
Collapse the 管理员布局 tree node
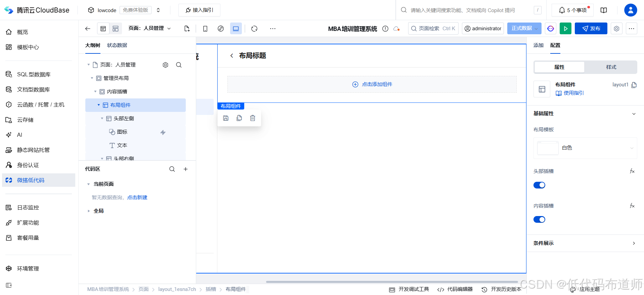coord(92,78)
